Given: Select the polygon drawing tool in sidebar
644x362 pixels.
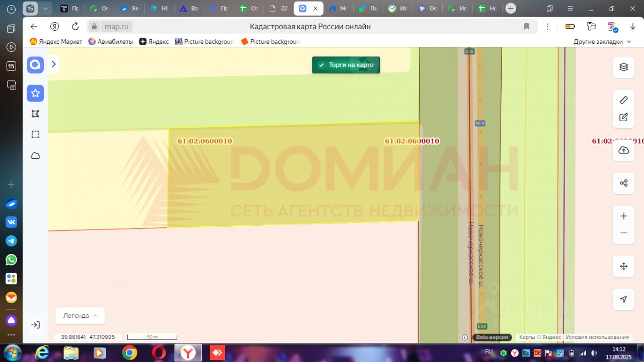Looking at the screenshot, I should point(35,114).
